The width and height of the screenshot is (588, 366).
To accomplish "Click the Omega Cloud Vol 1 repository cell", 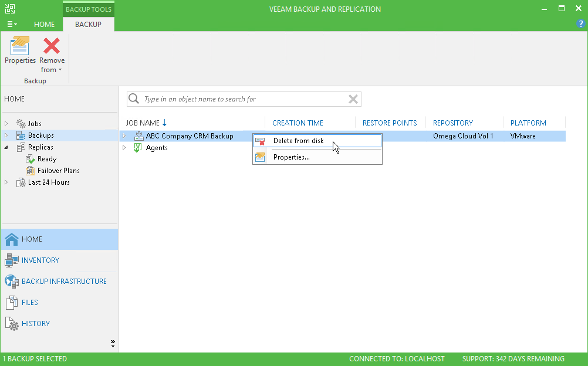I will click(463, 136).
